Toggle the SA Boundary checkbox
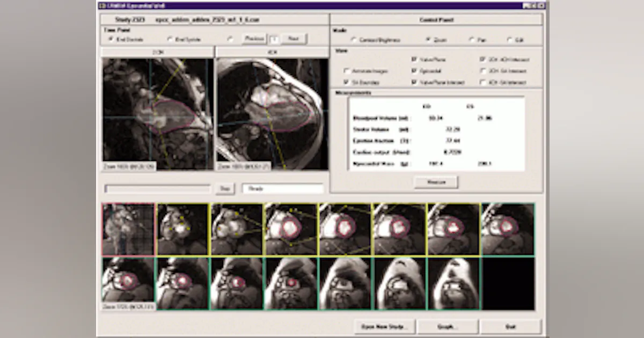 (x=346, y=83)
